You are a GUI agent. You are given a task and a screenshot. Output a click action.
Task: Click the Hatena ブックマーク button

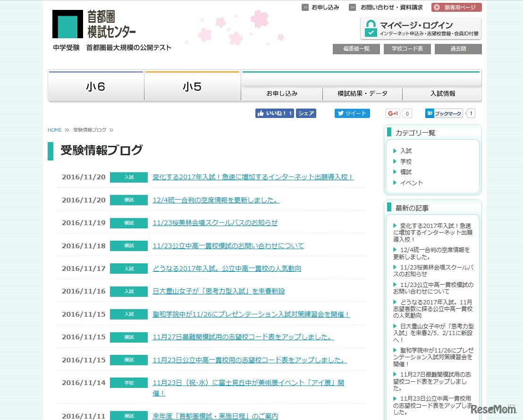click(x=444, y=113)
